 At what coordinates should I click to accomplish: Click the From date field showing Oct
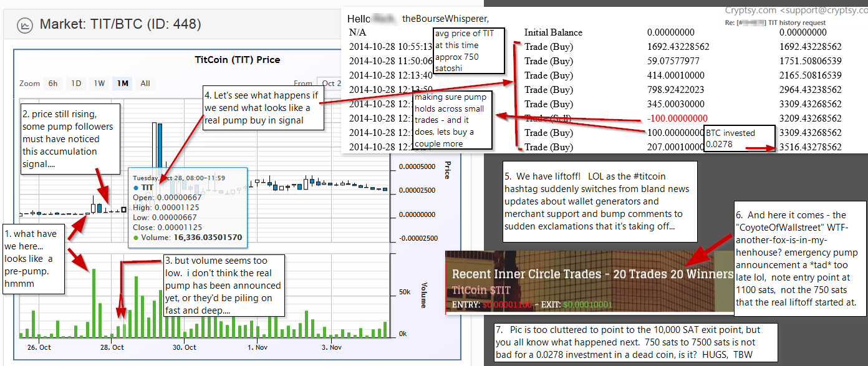coord(329,84)
